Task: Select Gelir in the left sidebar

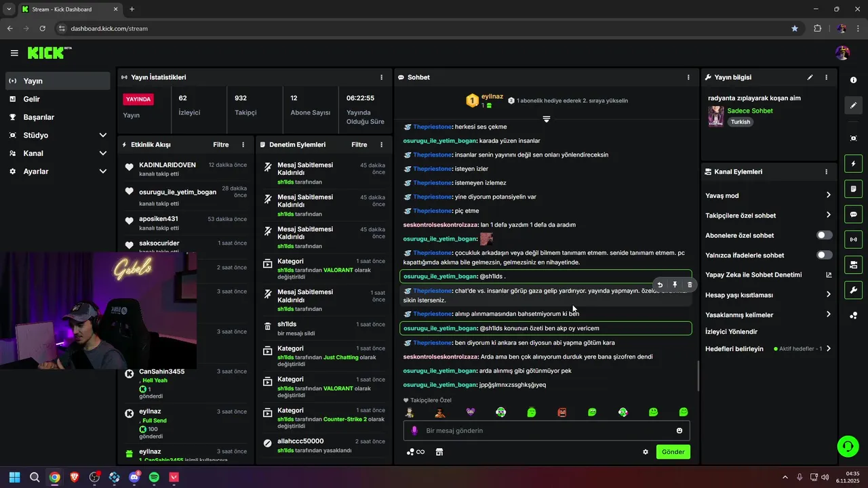Action: pyautogui.click(x=58, y=99)
